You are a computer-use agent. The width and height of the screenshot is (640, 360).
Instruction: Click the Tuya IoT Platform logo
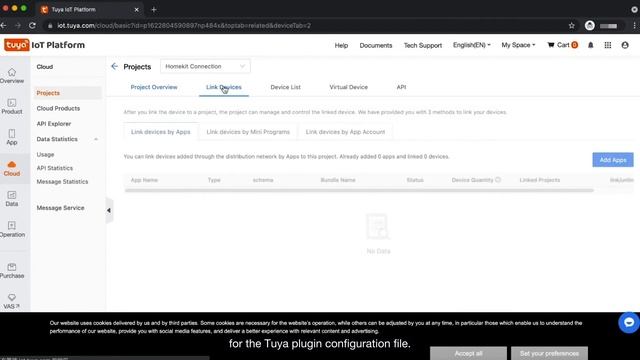(x=44, y=45)
